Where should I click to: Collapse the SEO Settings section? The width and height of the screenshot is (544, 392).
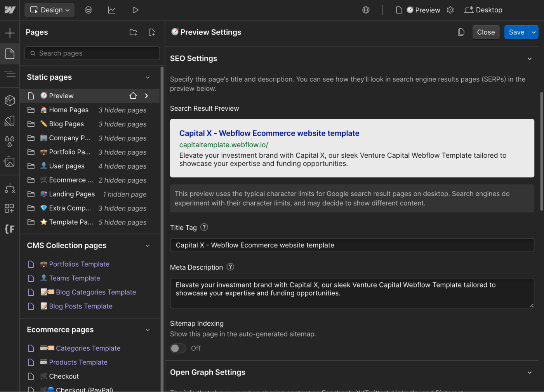coord(530,58)
